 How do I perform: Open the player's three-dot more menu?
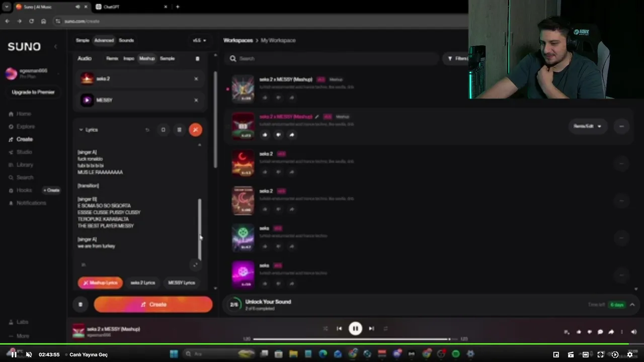622,332
